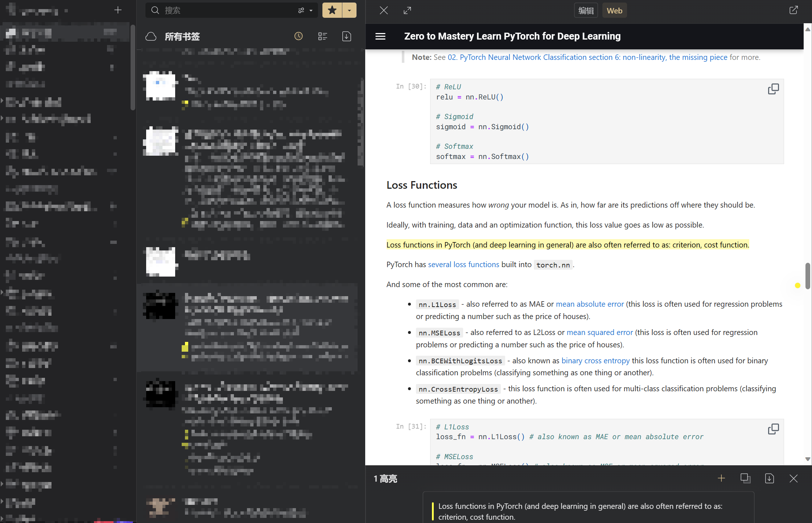Click the web page vertical scrollbar thumb
This screenshot has width=812, height=523.
(808, 276)
